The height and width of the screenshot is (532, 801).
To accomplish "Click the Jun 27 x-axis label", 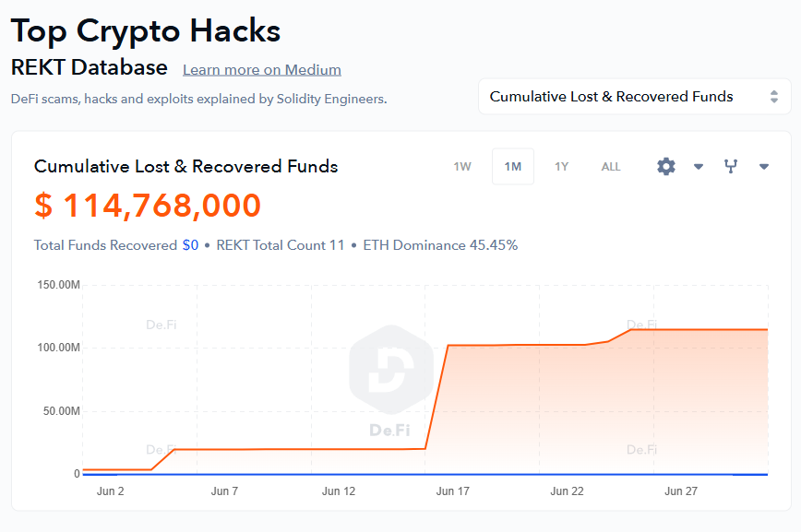I will 680,491.
